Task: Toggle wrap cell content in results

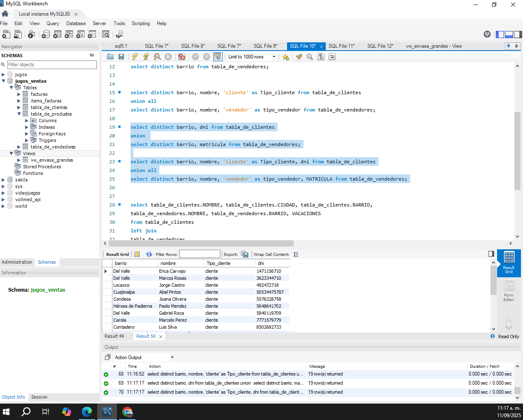Action: [x=296, y=254]
